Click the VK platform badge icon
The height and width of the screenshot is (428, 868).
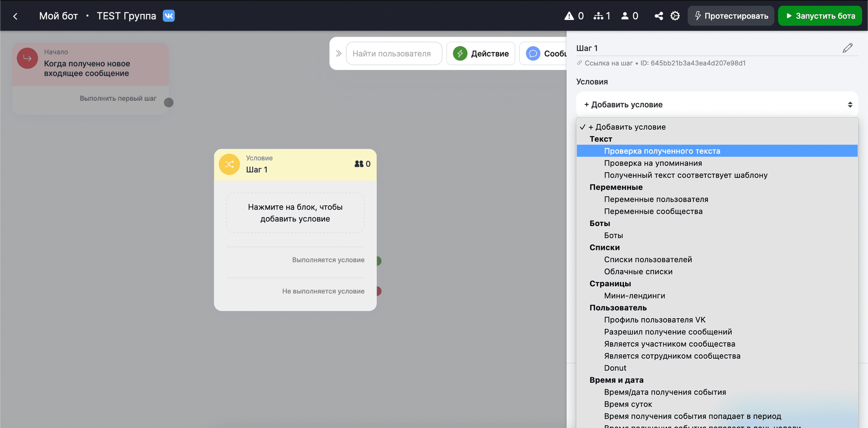(x=169, y=16)
